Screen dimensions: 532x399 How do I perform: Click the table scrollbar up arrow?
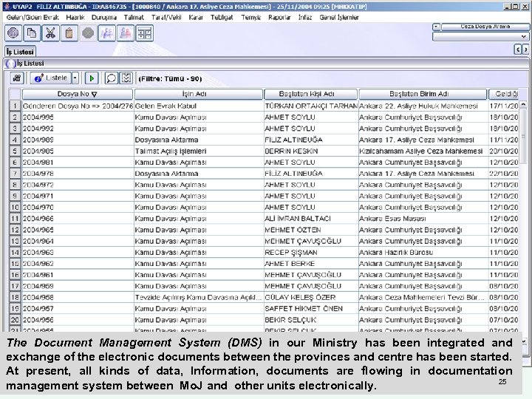[x=523, y=105]
